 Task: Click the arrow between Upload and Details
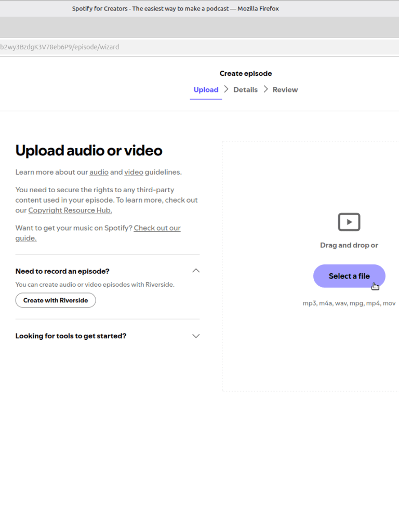click(x=226, y=89)
